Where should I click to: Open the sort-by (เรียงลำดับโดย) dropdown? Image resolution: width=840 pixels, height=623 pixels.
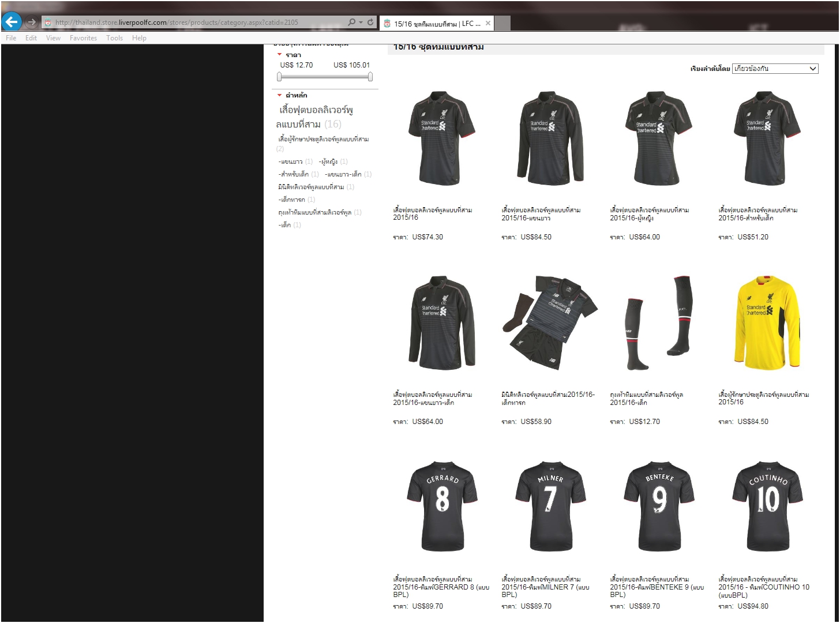775,69
